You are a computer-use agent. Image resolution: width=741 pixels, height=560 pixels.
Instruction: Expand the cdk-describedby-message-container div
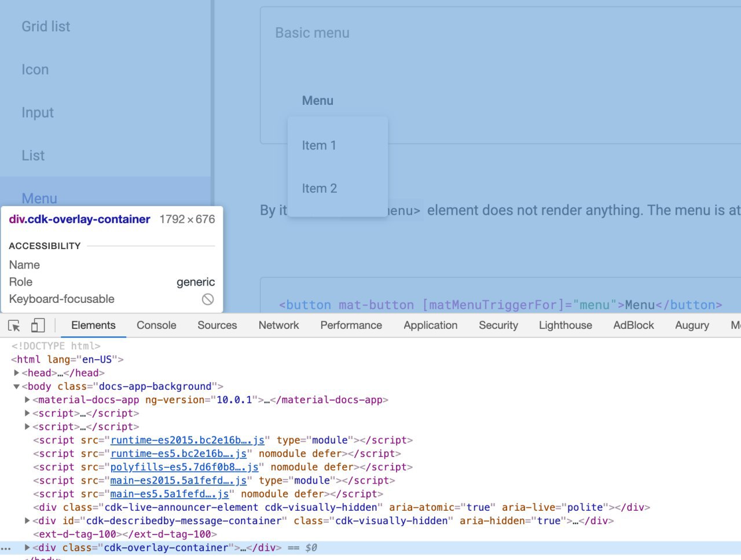(x=27, y=521)
